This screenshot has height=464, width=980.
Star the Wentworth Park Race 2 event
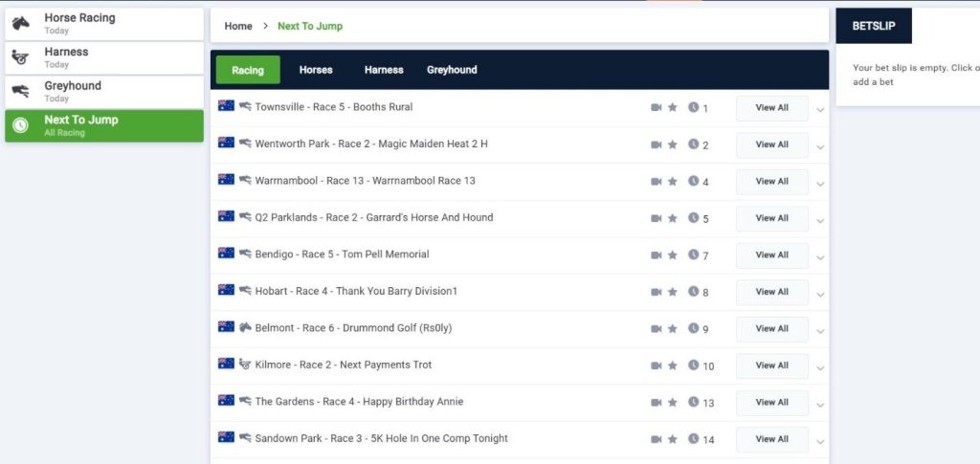[673, 144]
